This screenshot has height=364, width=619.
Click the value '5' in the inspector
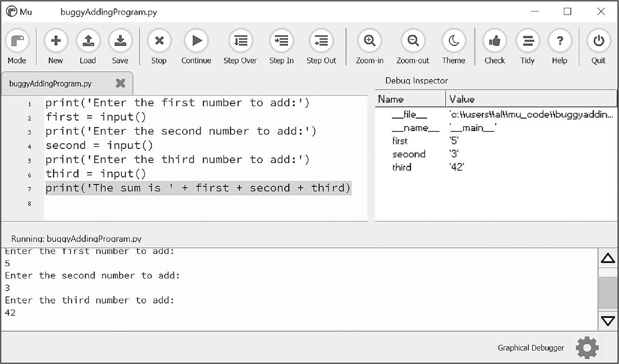pos(454,141)
